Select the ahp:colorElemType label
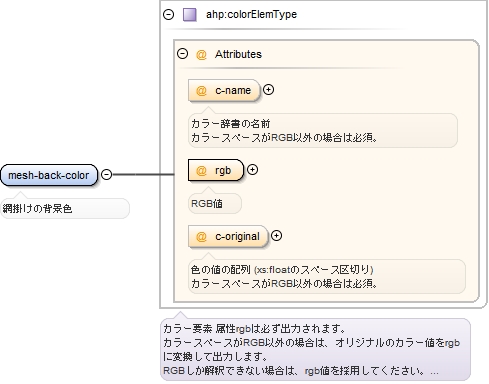 [251, 14]
